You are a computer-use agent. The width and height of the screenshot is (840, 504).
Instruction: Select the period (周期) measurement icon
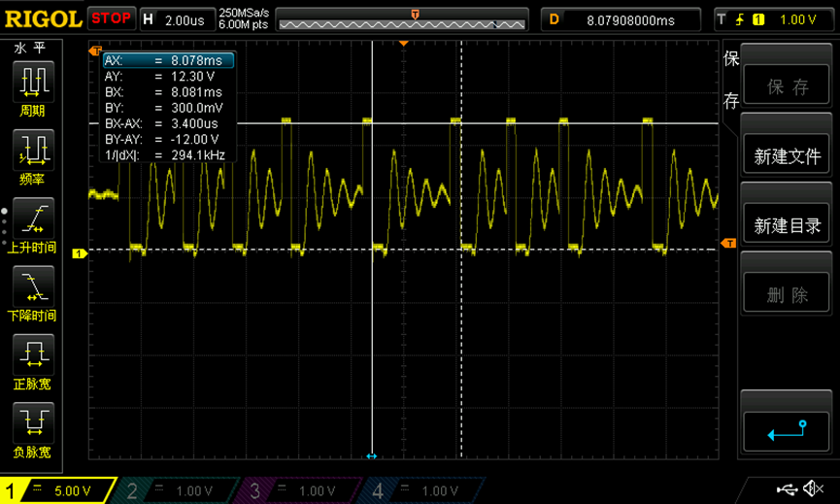[x=33, y=82]
